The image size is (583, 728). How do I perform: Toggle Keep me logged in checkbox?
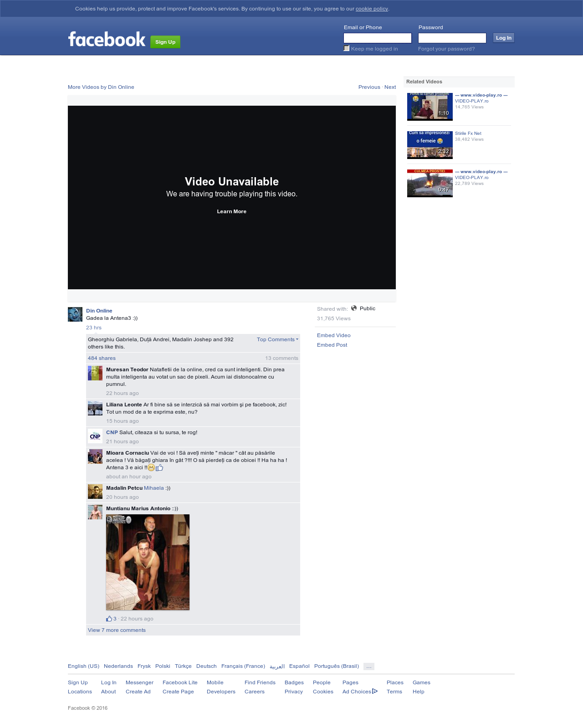point(347,48)
